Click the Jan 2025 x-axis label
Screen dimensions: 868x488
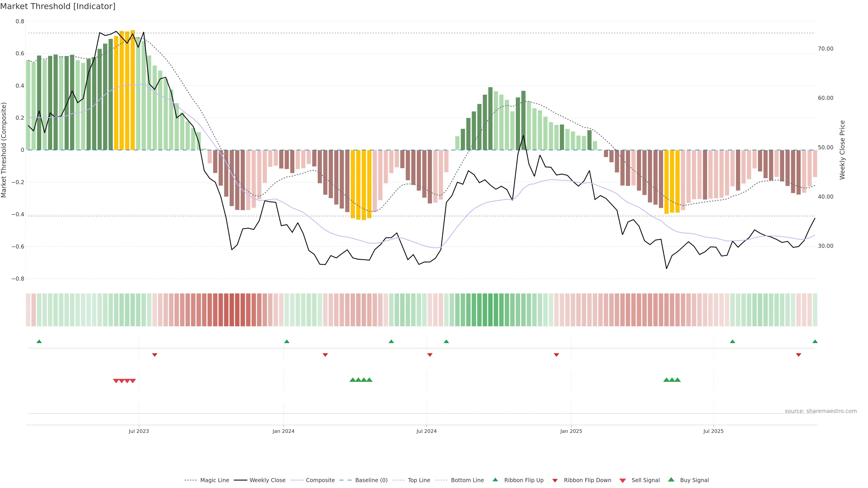pos(571,431)
